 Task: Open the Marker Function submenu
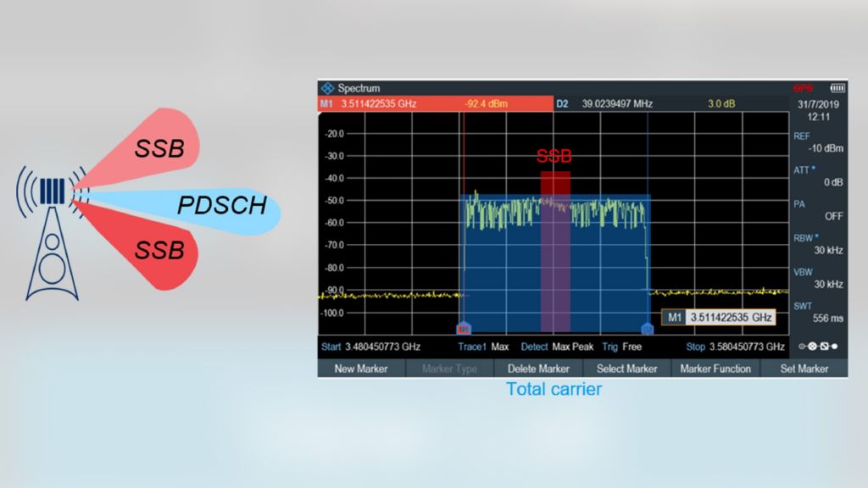(716, 369)
